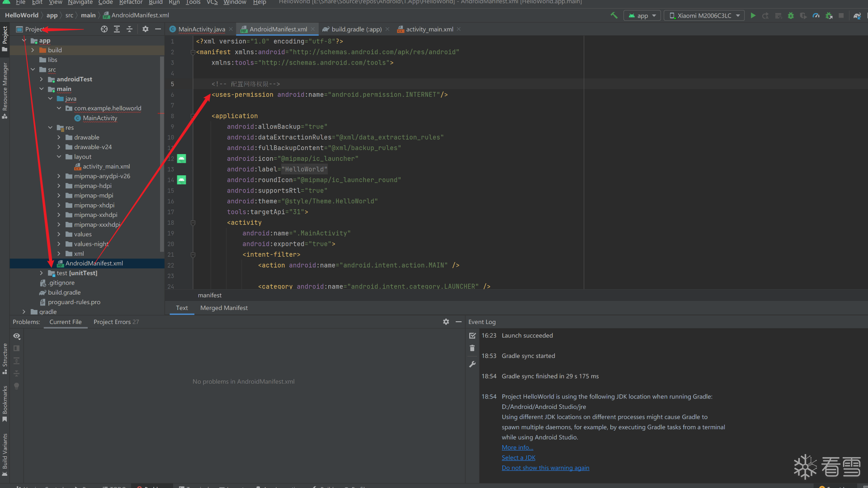
Task: Click the Select a JDK link
Action: click(x=518, y=458)
